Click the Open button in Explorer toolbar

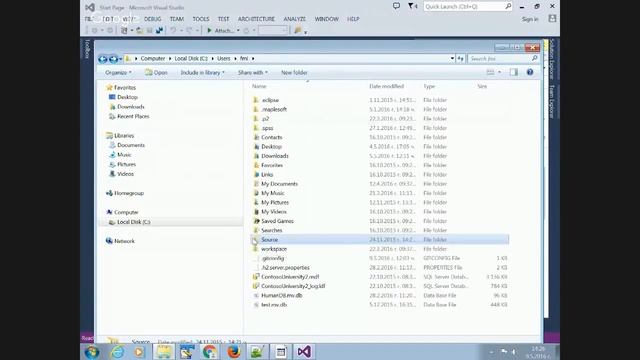coord(156,72)
